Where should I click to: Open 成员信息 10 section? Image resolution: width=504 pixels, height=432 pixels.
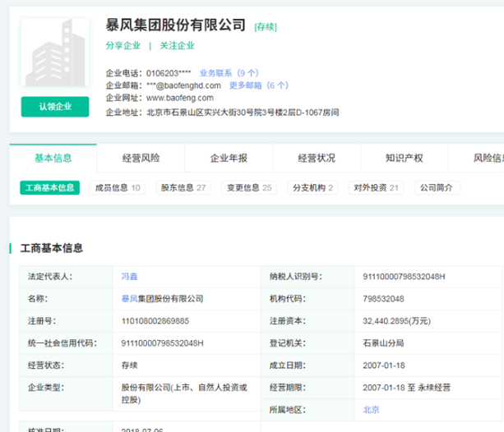pyautogui.click(x=118, y=187)
